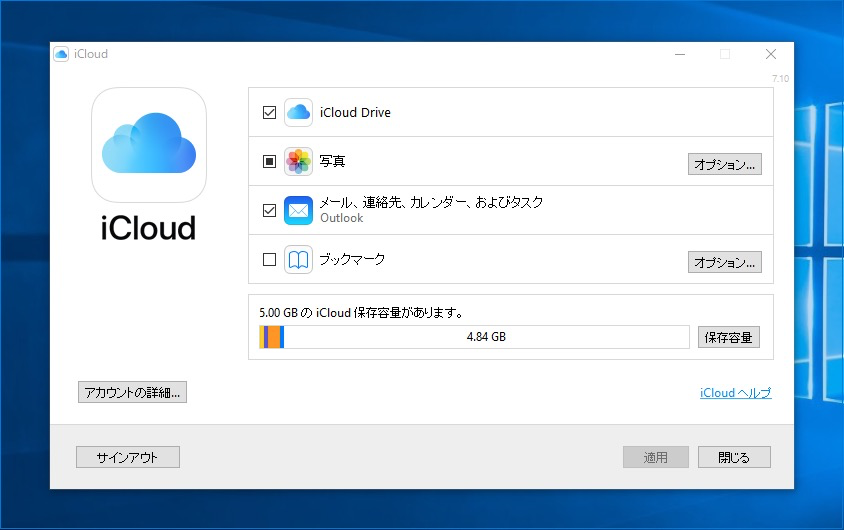
Task: Open オプション for ブックマーク
Action: point(725,262)
